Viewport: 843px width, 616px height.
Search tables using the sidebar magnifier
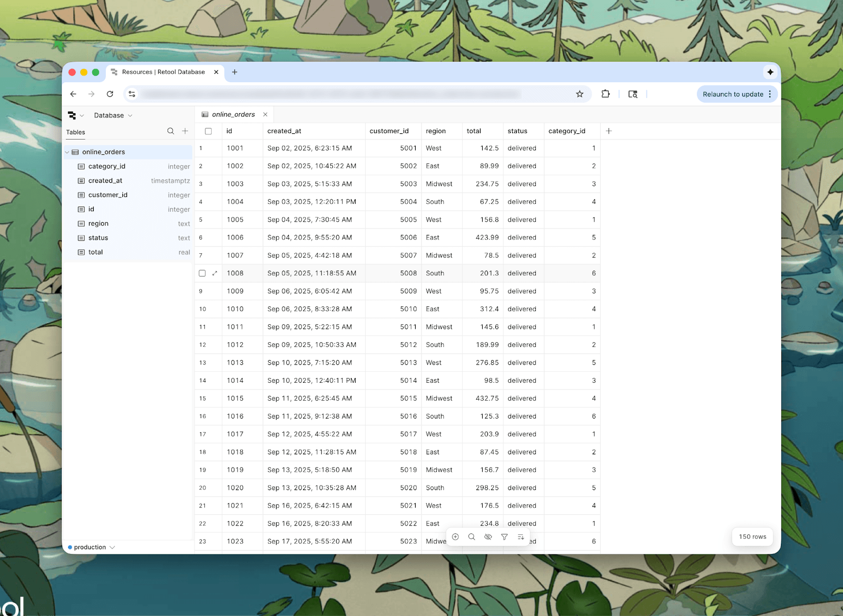click(171, 131)
